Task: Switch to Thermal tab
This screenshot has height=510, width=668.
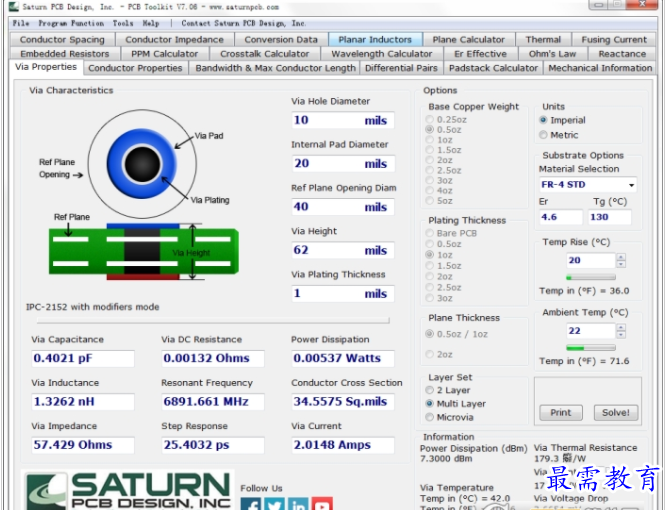Action: tap(543, 40)
